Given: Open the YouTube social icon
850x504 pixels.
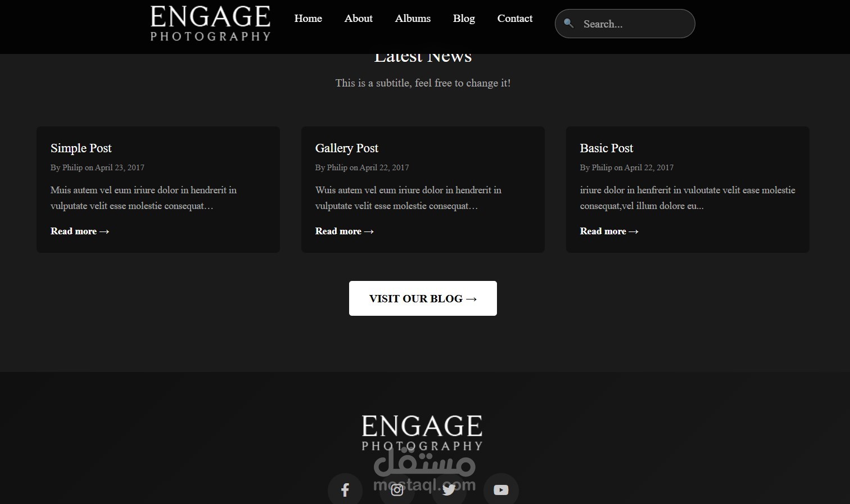Looking at the screenshot, I should pyautogui.click(x=501, y=490).
